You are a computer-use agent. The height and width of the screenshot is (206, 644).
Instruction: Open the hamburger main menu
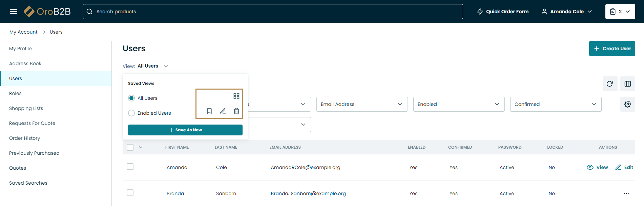pos(14,12)
